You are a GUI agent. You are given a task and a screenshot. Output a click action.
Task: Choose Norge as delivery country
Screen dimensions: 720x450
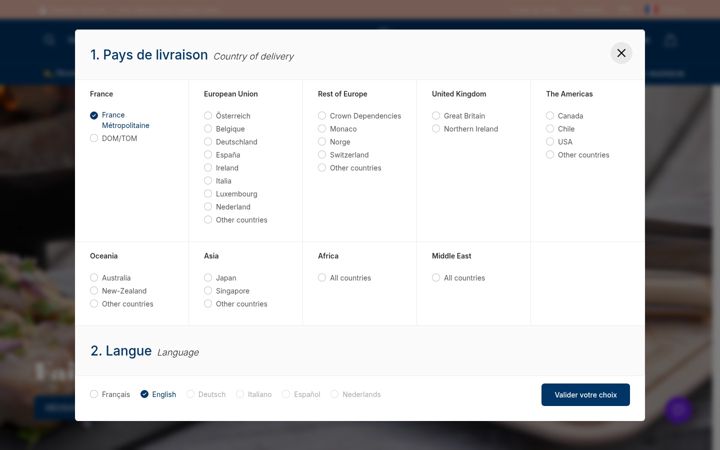click(334, 142)
